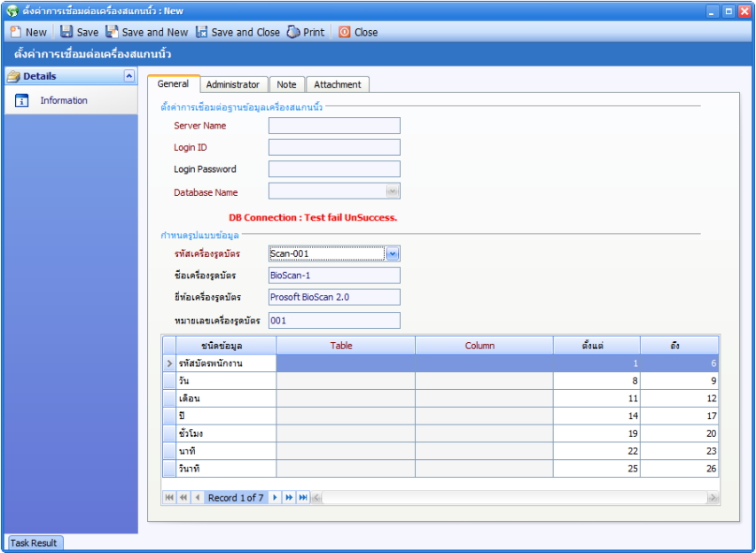Click the Login ID input field
The width and height of the screenshot is (756, 553).
tap(334, 147)
